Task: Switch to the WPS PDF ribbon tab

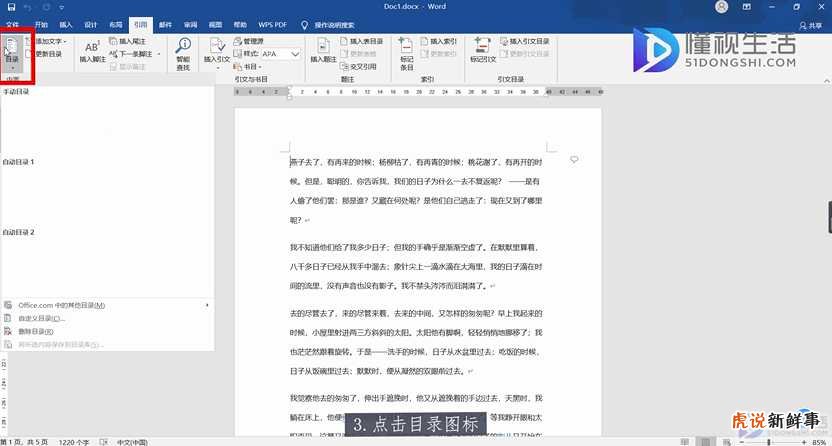Action: [272, 25]
